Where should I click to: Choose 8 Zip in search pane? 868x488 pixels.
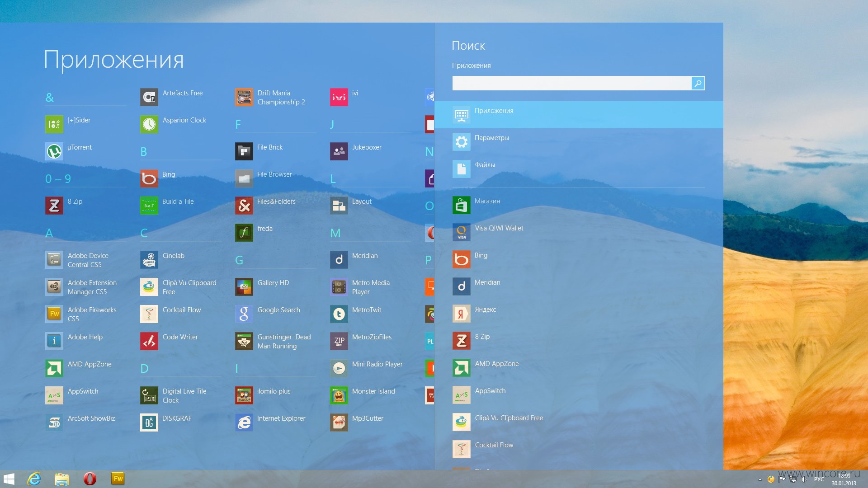(x=579, y=341)
